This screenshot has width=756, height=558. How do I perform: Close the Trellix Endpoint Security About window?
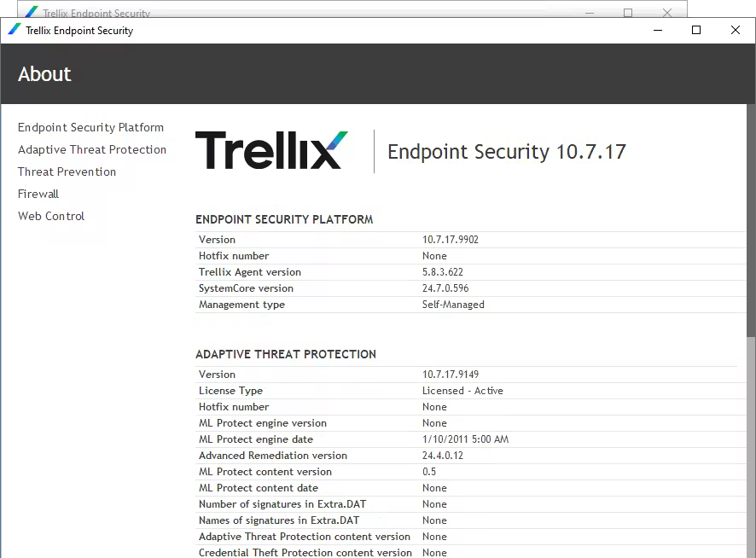tap(736, 31)
